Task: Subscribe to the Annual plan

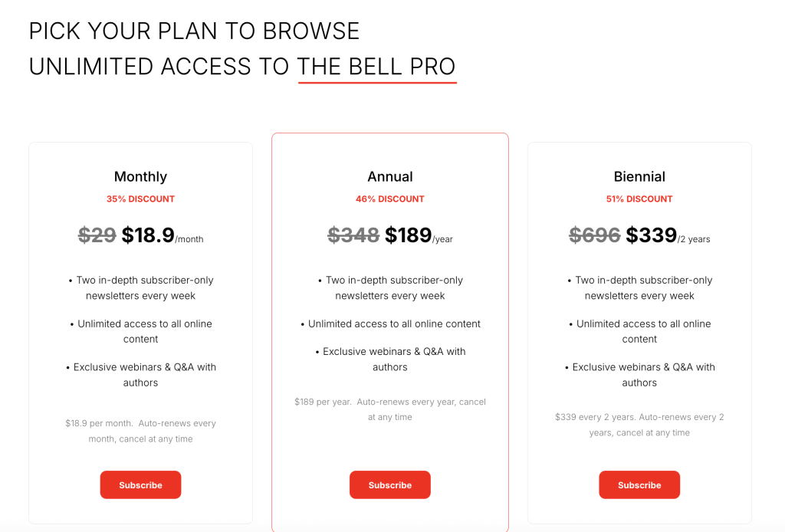Action: (x=389, y=484)
